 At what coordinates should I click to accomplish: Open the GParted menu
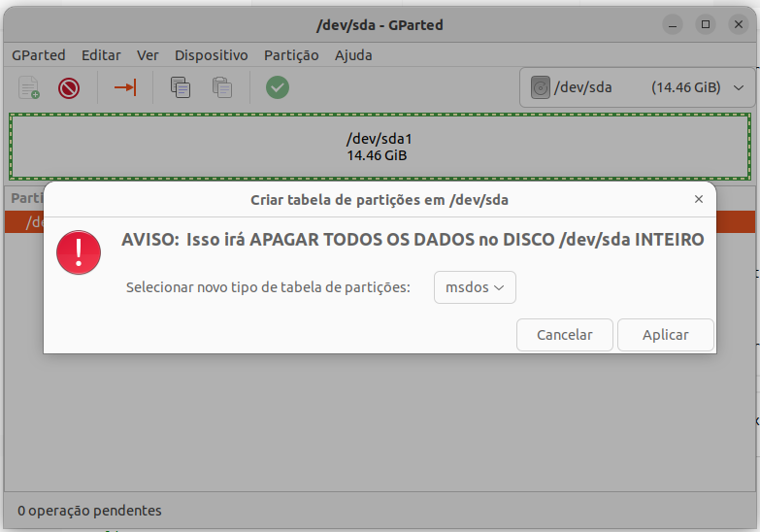click(x=38, y=55)
